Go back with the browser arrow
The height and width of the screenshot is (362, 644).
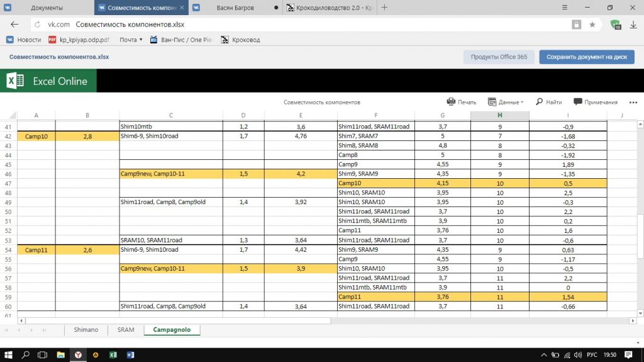coord(14,24)
